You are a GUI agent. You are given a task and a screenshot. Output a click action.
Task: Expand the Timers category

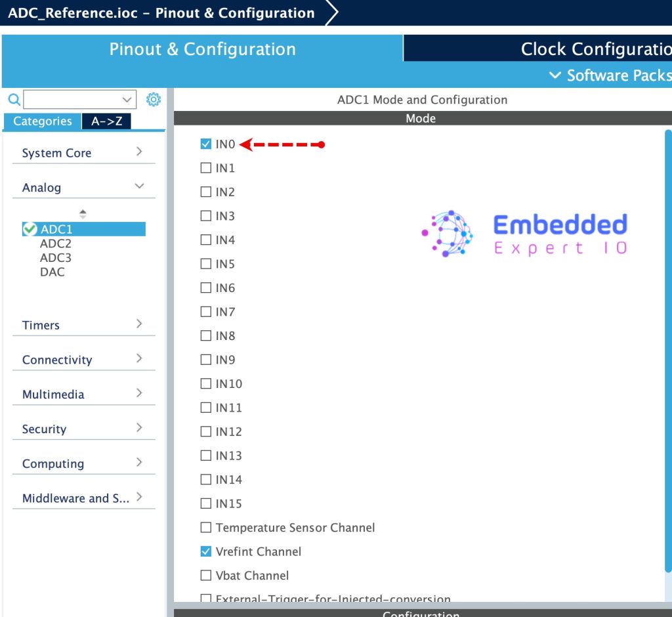point(83,325)
